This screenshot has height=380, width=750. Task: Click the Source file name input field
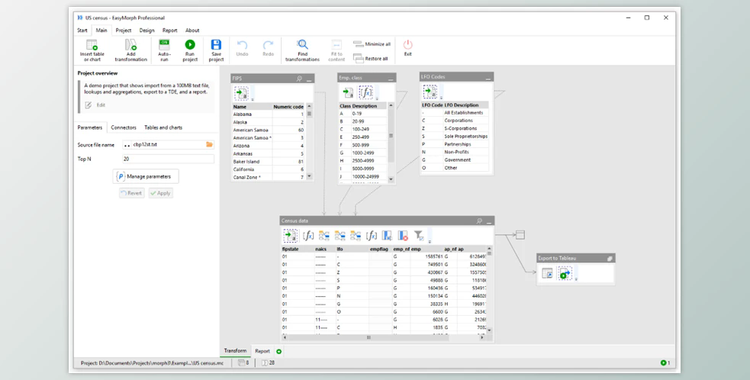168,145
